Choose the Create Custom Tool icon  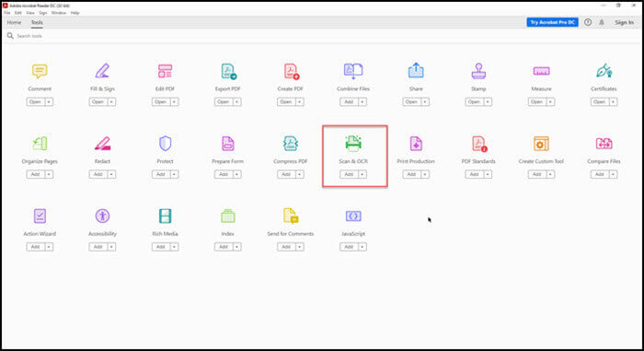541,144
